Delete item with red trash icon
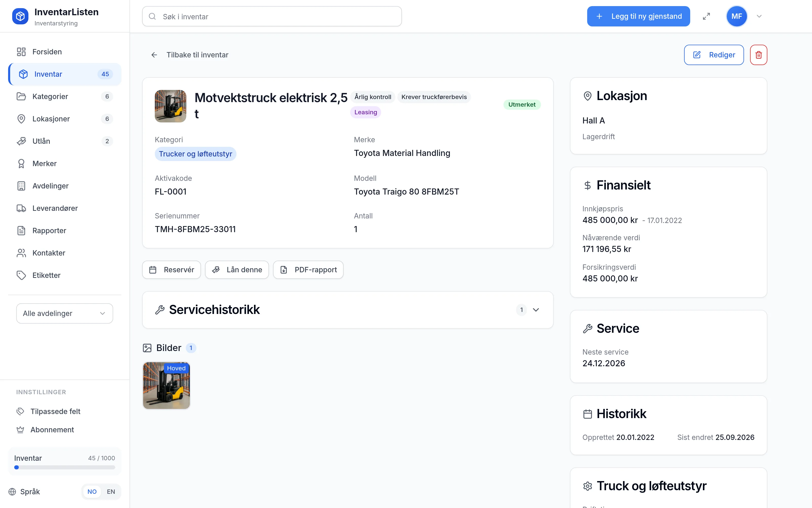This screenshot has width=812, height=508. pos(758,55)
